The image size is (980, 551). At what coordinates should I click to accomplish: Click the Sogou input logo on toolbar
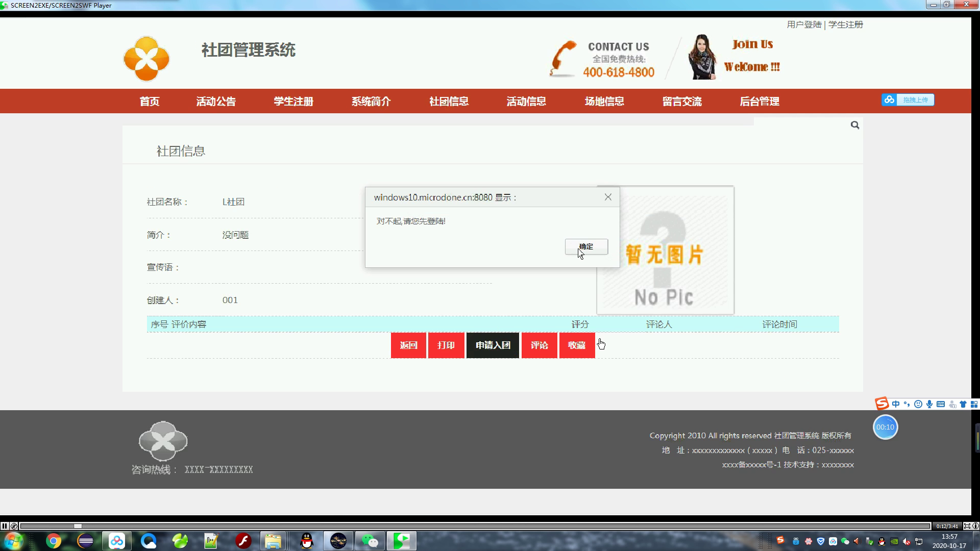coord(882,404)
